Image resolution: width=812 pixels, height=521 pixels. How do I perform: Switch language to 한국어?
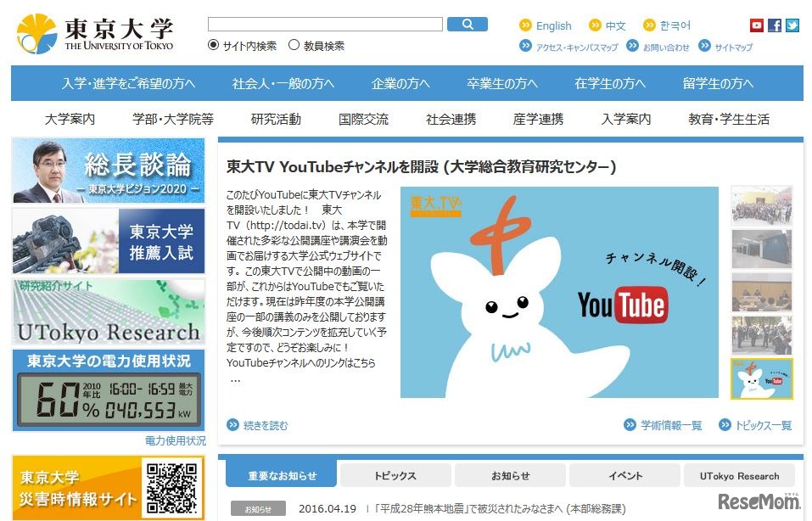(675, 25)
